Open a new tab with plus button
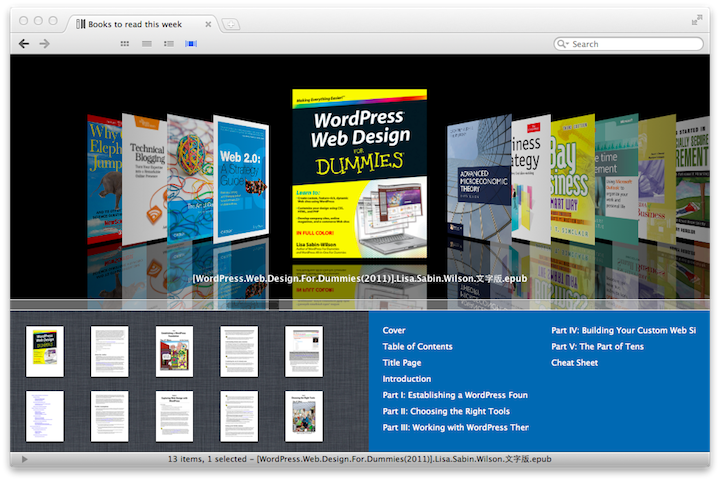This screenshot has width=720, height=481. [x=231, y=24]
